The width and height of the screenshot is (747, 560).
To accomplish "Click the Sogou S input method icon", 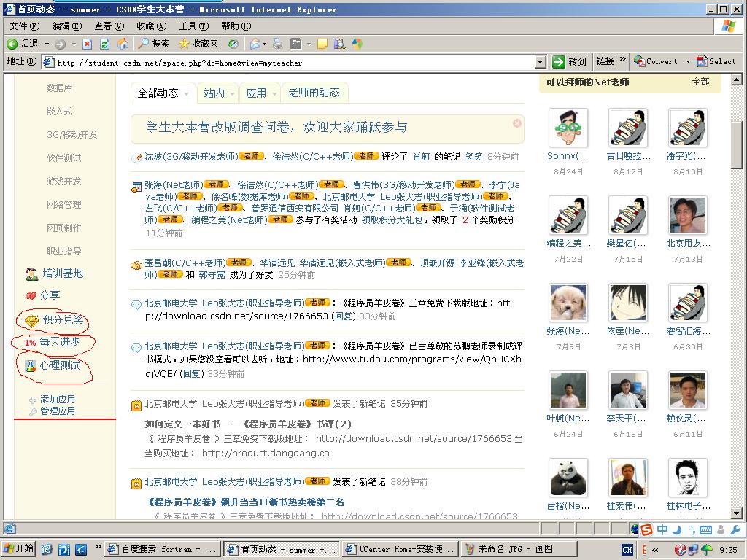I will [x=646, y=529].
